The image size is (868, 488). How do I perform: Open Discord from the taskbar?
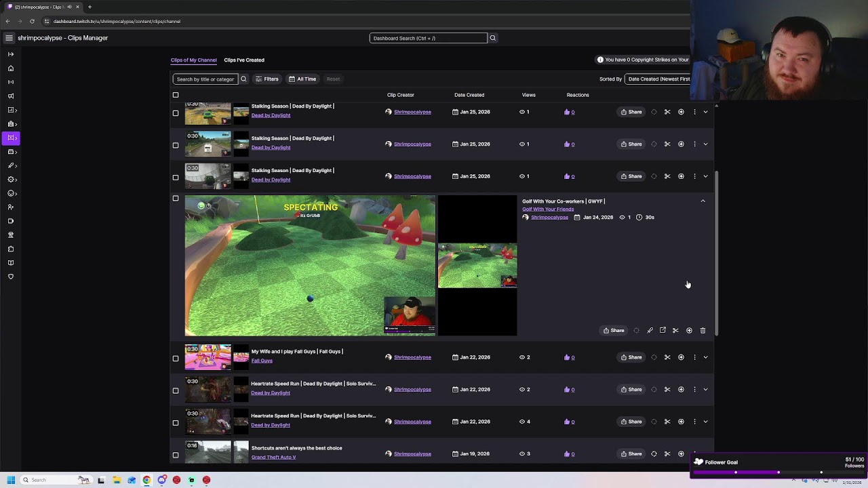point(162,480)
